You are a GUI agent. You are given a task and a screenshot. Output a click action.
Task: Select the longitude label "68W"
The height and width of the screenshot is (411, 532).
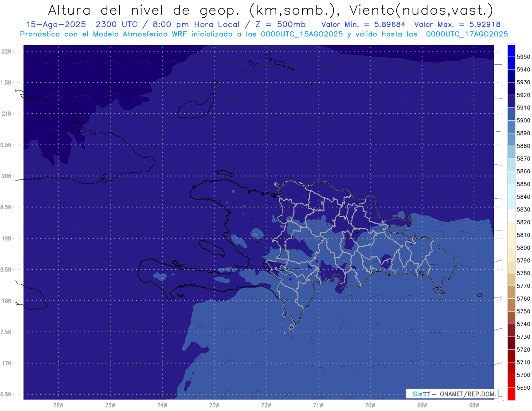point(473,405)
